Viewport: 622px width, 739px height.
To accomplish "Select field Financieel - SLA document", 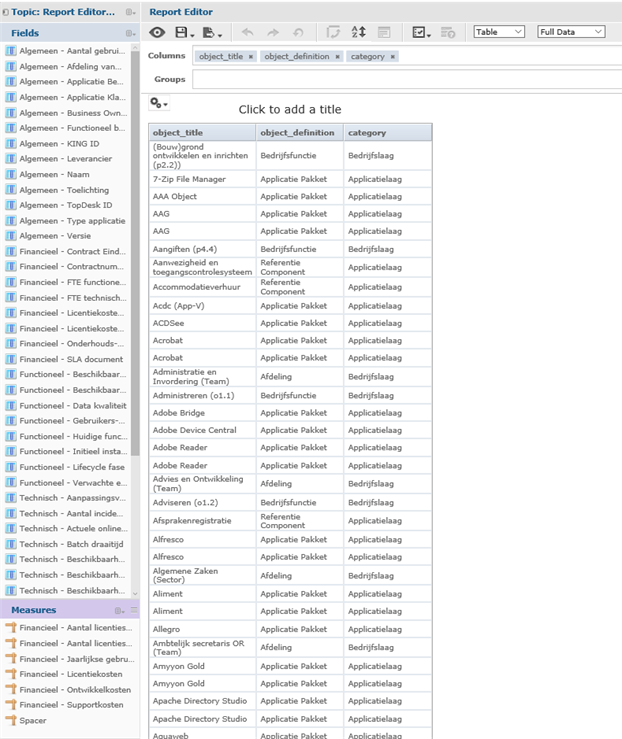I will click(71, 359).
